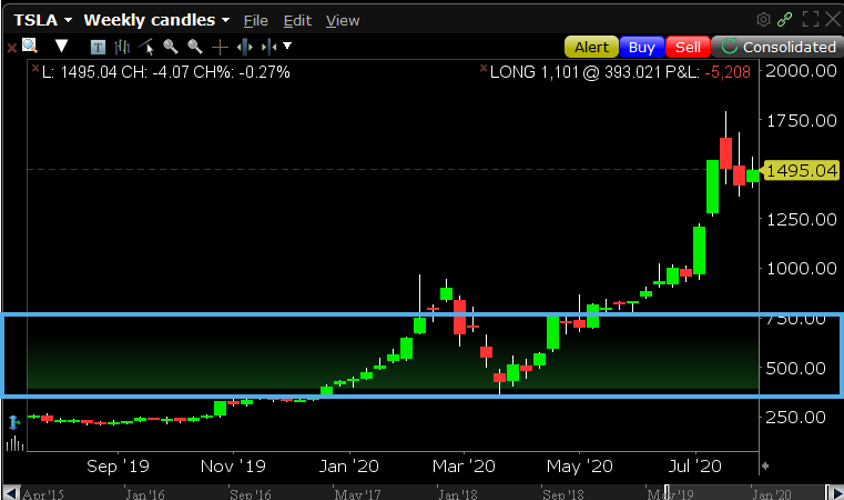Click the timeline scrollbar right arrow
Image resolution: width=844 pixels, height=500 pixels.
pos(836,492)
